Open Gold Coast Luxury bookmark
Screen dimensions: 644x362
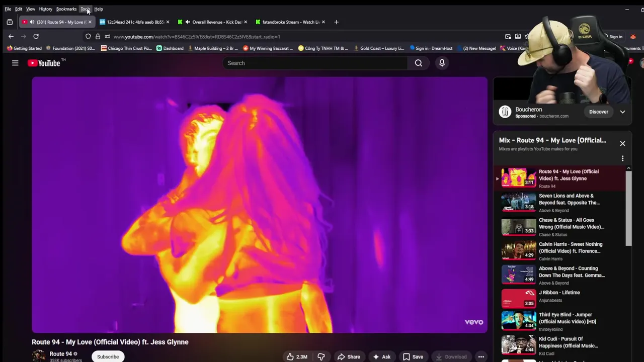tap(378, 48)
